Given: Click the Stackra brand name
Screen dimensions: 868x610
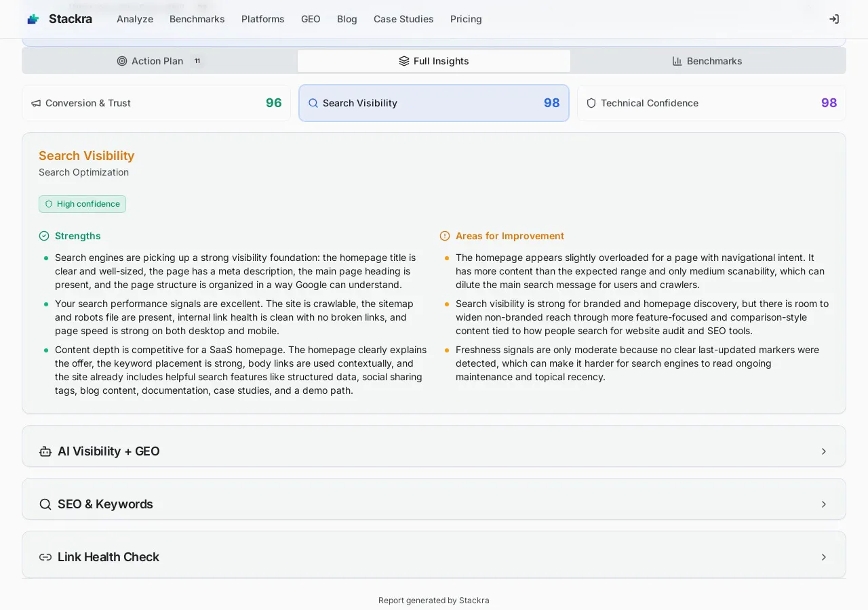Looking at the screenshot, I should 71,19.
